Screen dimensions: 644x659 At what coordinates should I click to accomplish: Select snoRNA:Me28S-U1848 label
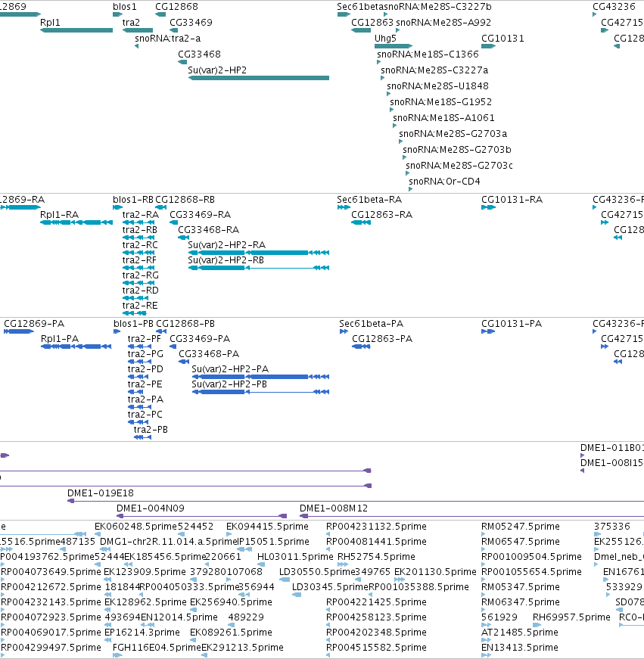tap(437, 86)
